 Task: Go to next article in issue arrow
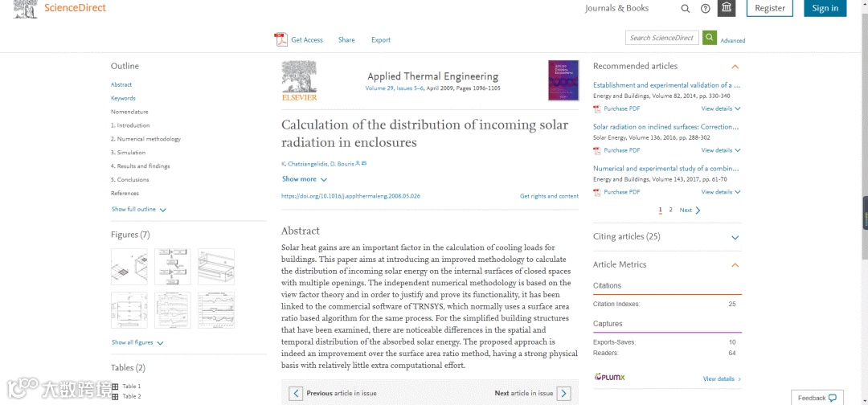coord(564,393)
